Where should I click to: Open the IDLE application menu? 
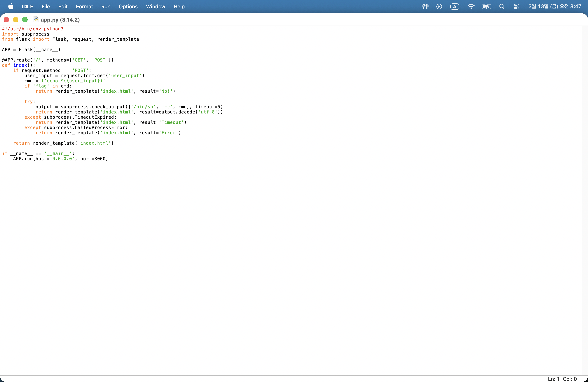(x=27, y=6)
